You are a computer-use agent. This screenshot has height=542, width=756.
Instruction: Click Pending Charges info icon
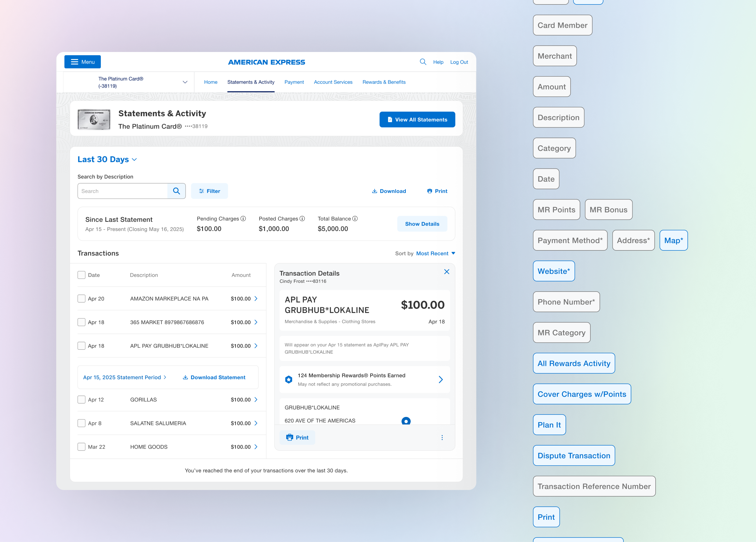point(243,219)
